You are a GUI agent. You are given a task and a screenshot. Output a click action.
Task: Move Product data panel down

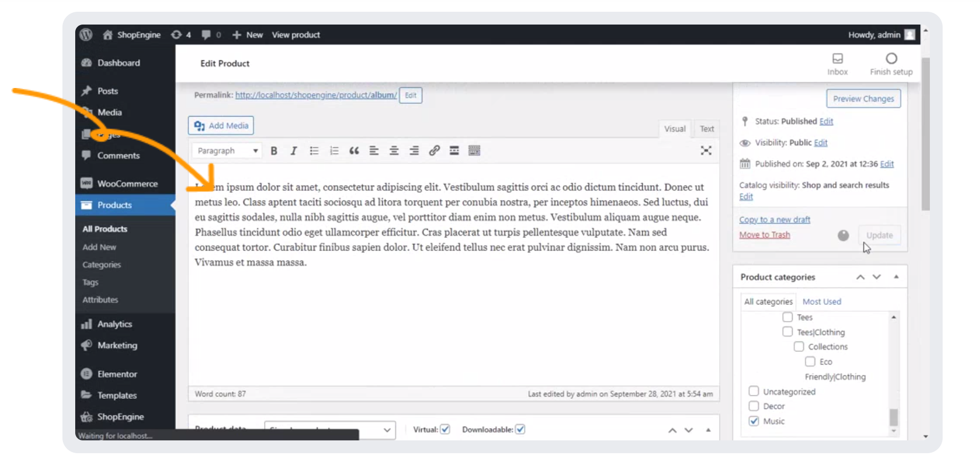point(689,430)
